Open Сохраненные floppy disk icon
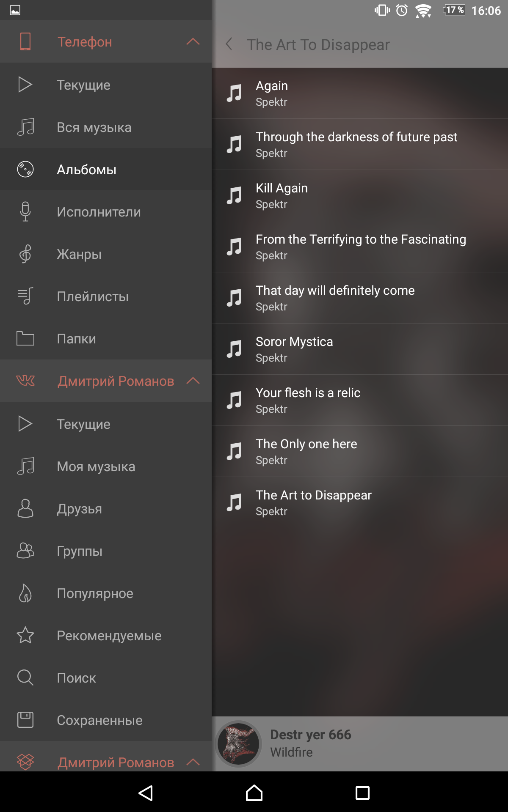Viewport: 508px width, 812px height. pos(25,720)
